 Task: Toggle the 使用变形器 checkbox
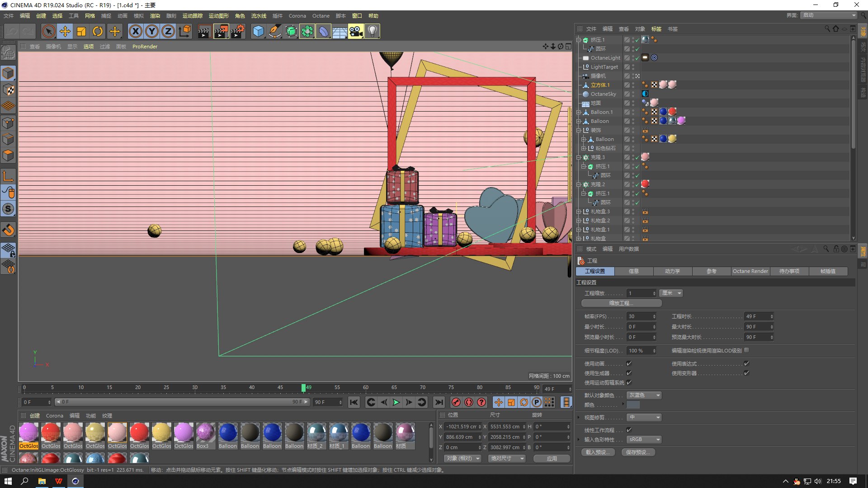pyautogui.click(x=746, y=373)
